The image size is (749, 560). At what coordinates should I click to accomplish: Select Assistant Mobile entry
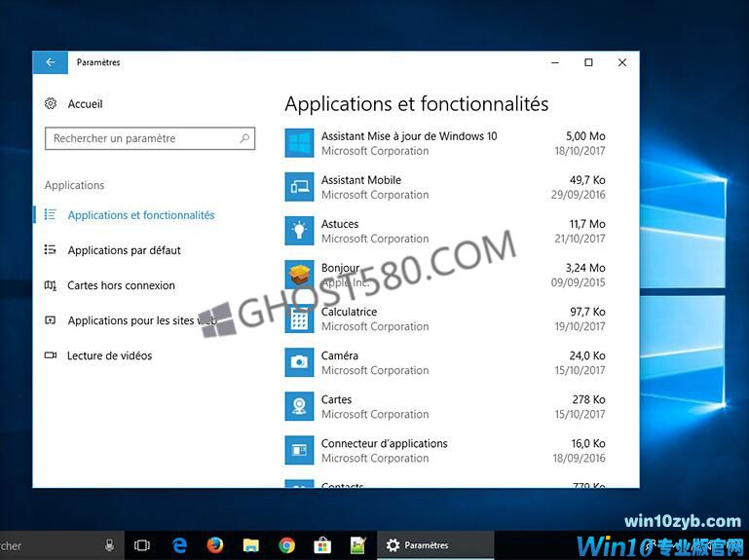coord(445,187)
